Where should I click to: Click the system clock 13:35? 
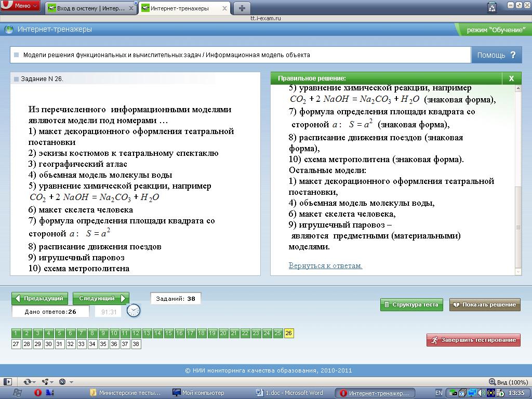click(x=516, y=393)
